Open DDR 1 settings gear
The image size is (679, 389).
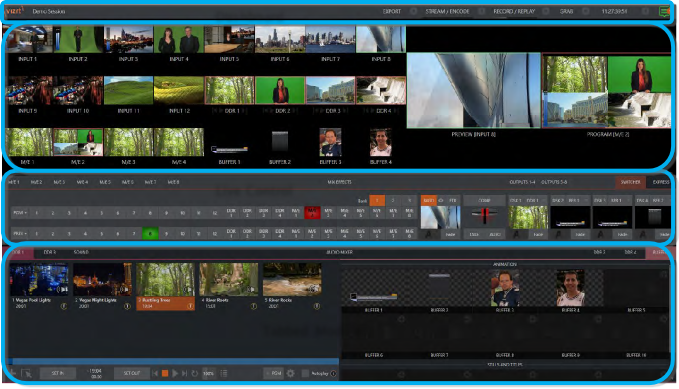pos(291,373)
